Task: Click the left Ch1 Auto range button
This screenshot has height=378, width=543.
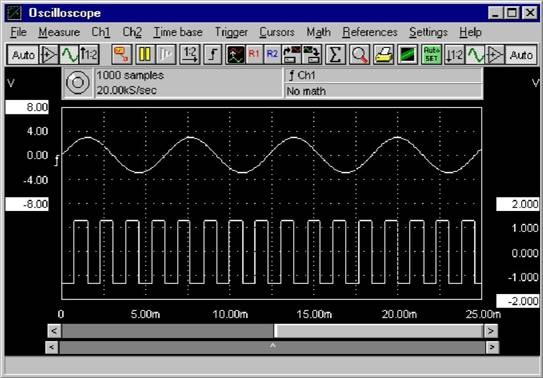Action: coord(23,55)
